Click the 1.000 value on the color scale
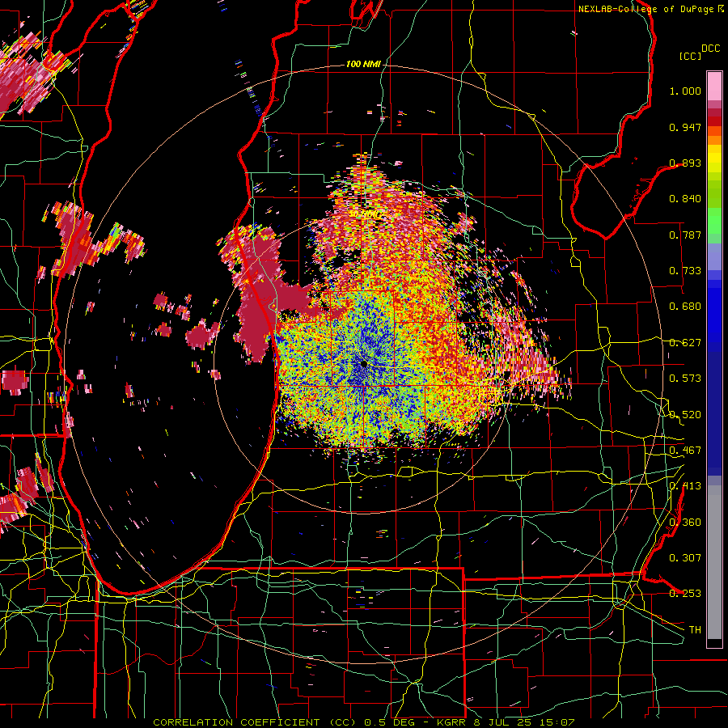 pos(685,91)
